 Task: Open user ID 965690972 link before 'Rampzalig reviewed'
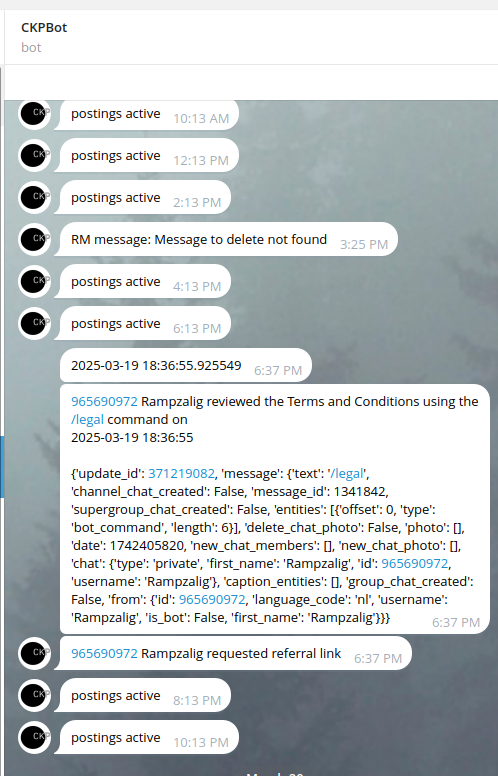pyautogui.click(x=104, y=401)
